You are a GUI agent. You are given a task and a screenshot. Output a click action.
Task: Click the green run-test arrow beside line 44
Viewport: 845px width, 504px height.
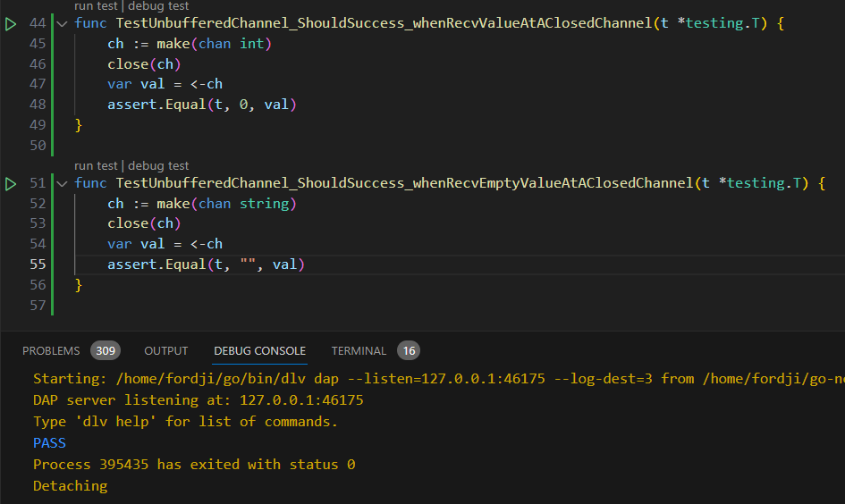11,23
